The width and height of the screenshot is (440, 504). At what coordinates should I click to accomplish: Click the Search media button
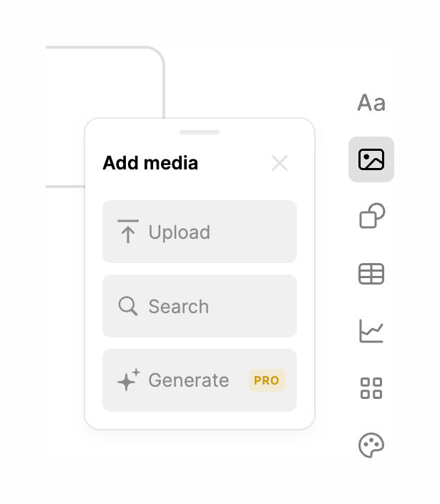[x=200, y=306]
